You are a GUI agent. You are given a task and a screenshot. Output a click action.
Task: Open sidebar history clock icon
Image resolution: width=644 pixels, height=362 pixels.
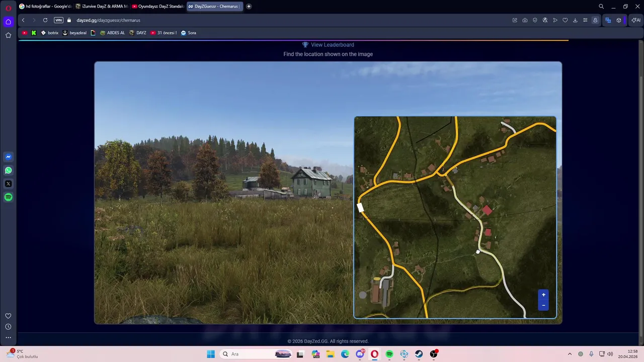coord(8,327)
